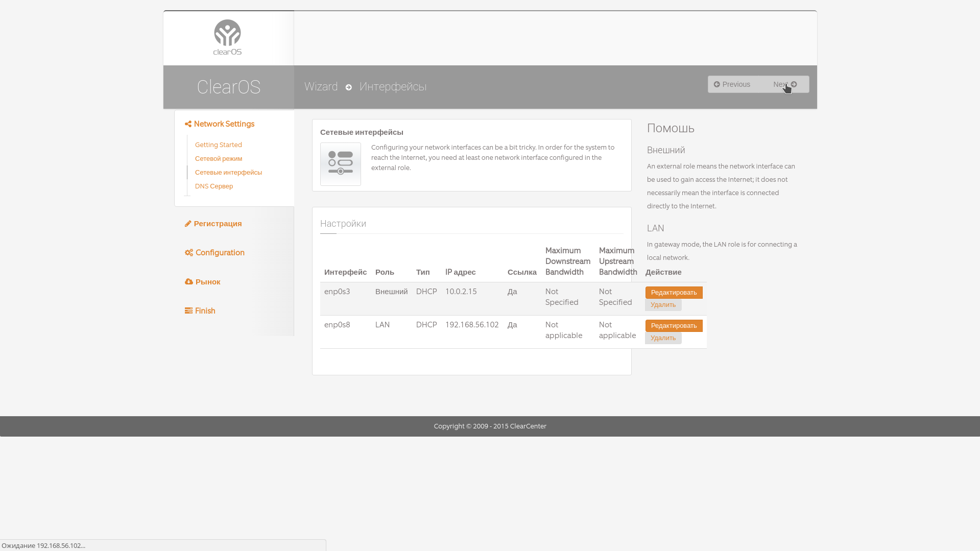Select DNS Сервер in sidebar
Image resolution: width=980 pixels, height=551 pixels.
[214, 186]
